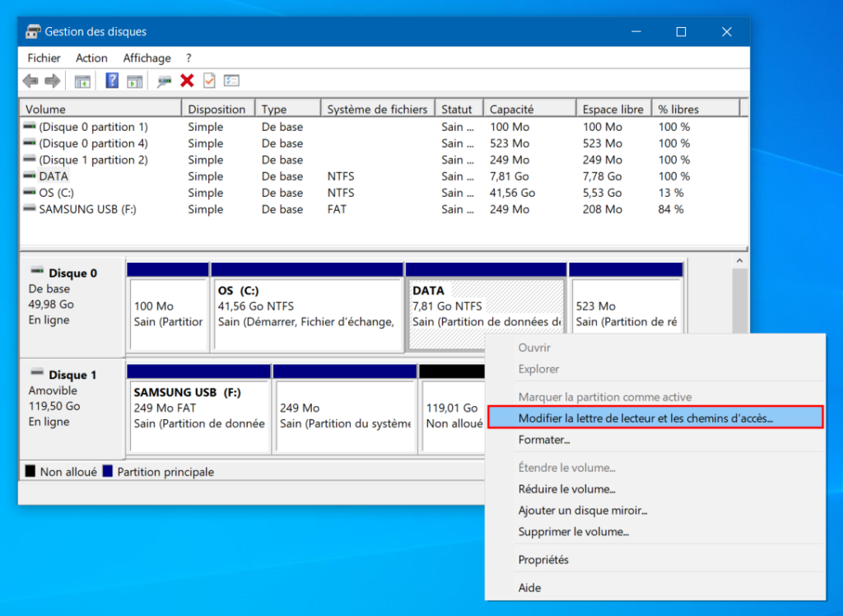The width and height of the screenshot is (843, 616).
Task: Click the 7,81 Go capacity cell
Action: 509,176
